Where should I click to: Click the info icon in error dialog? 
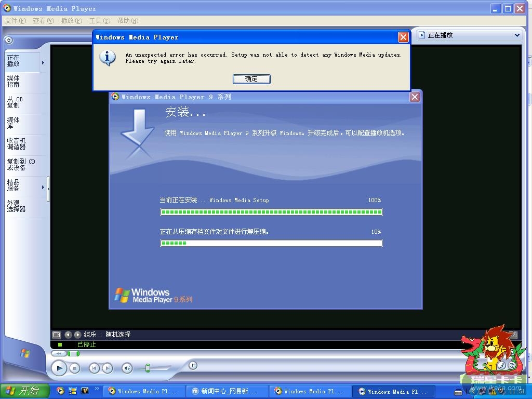(x=107, y=58)
